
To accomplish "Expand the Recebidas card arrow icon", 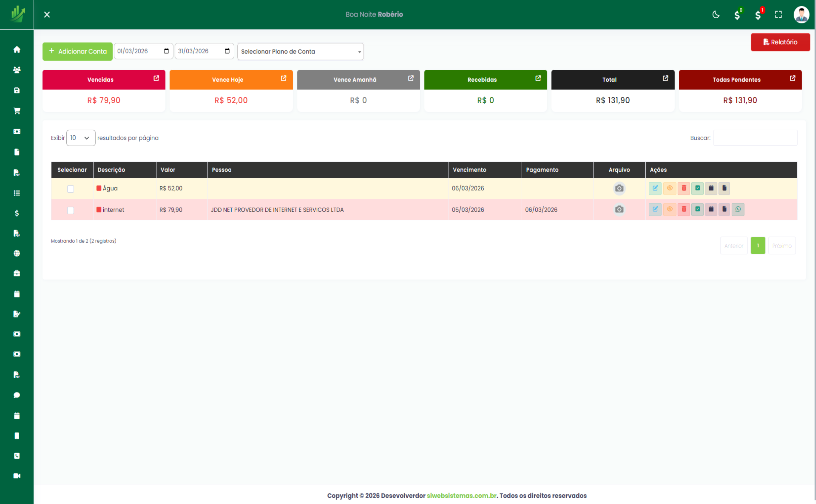I will click(538, 78).
